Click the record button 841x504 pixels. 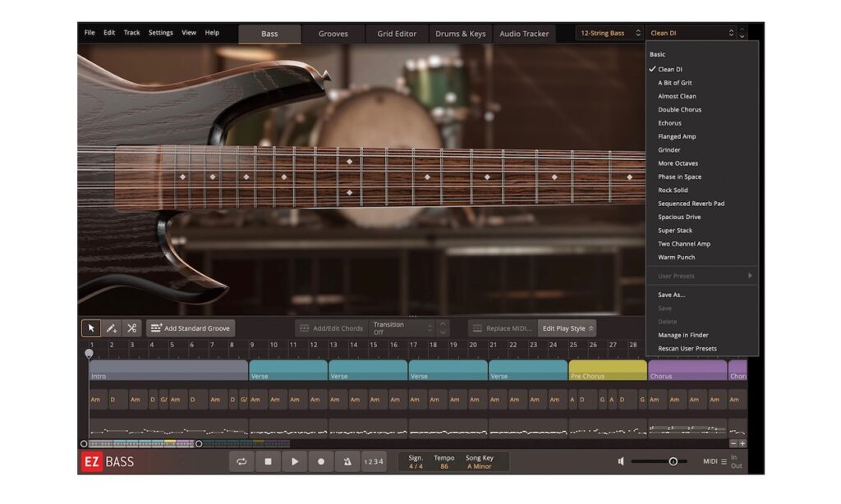(x=321, y=461)
